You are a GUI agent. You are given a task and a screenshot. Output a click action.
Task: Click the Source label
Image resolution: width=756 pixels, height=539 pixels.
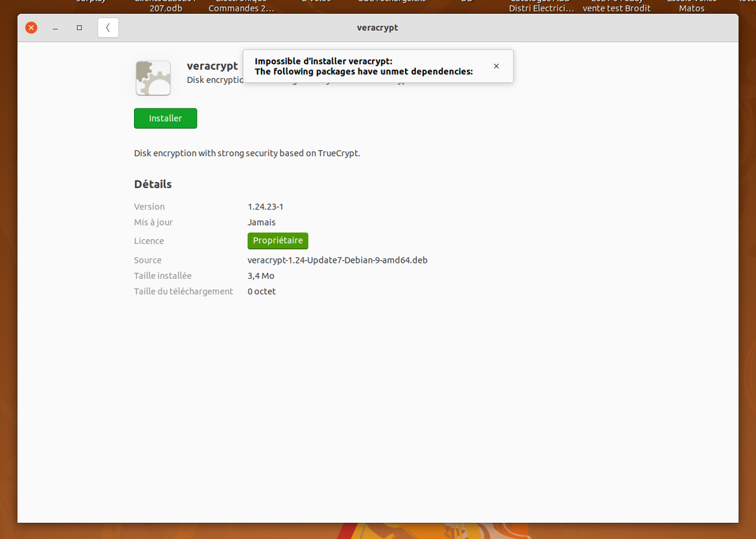point(148,260)
